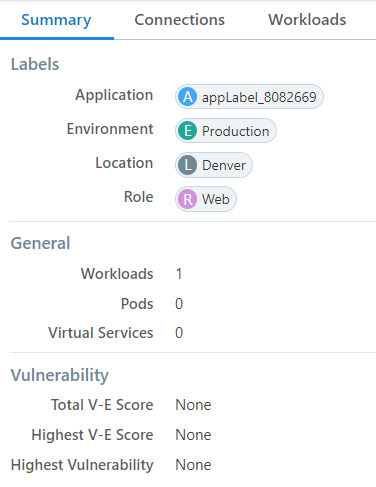The height and width of the screenshot is (487, 376).
Task: Click the General section heading
Action: click(40, 243)
